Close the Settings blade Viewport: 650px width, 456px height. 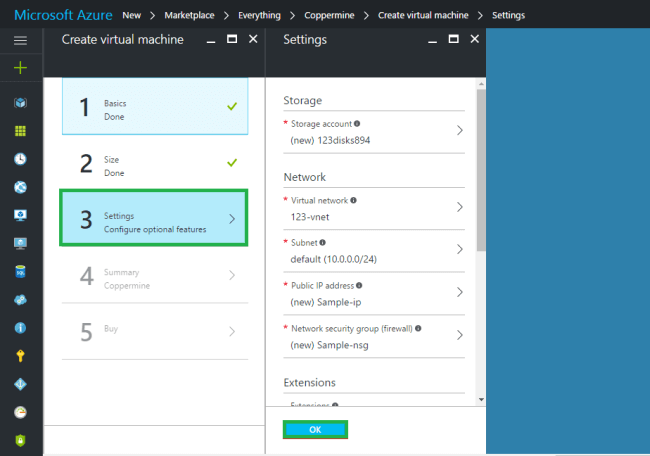(475, 39)
